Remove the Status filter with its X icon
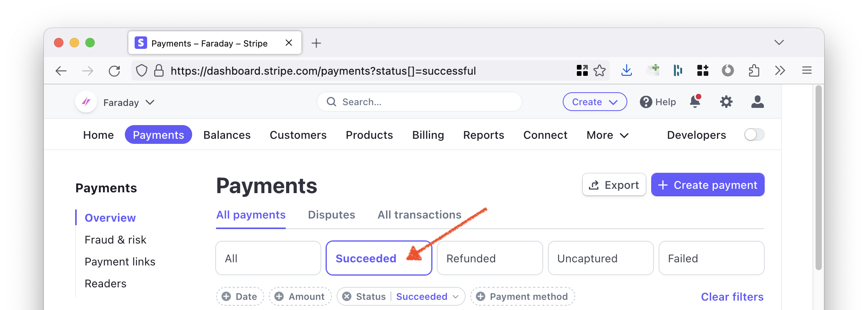 point(346,296)
